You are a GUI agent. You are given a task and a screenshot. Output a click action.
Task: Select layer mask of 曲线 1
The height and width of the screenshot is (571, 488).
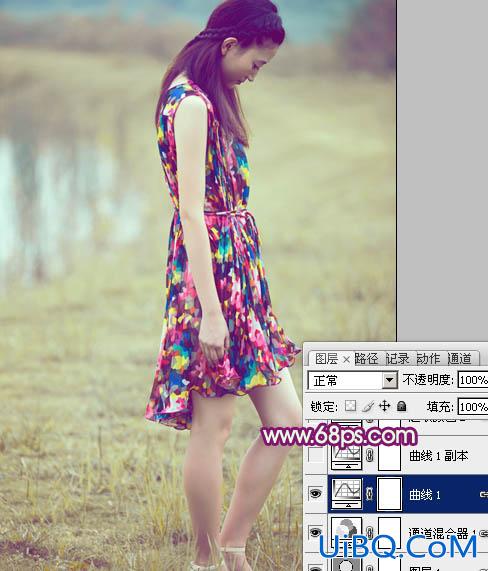point(389,494)
